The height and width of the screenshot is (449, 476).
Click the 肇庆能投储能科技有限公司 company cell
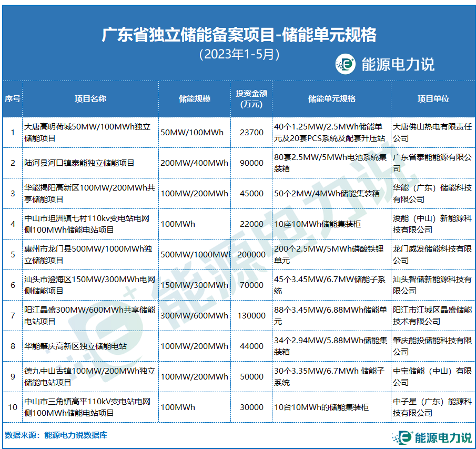[433, 346]
